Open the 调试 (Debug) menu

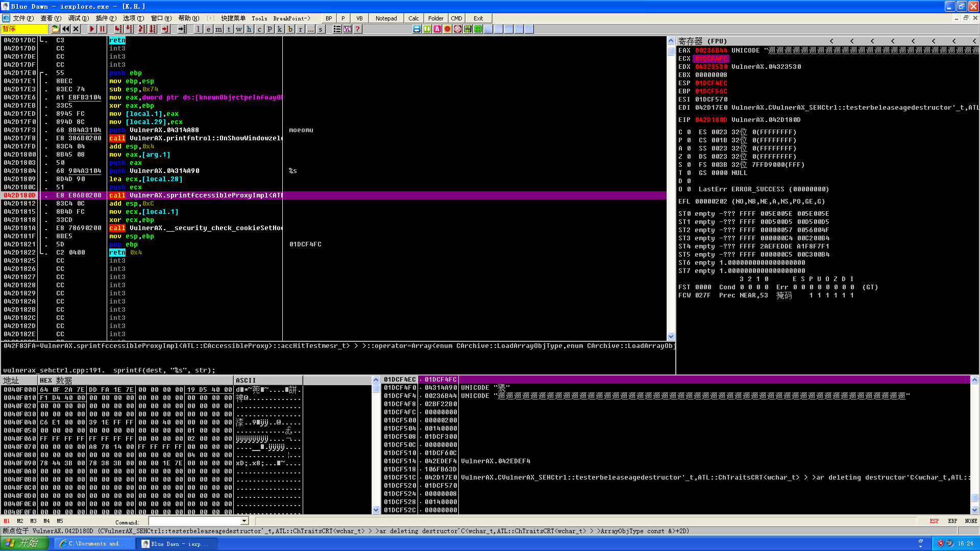pos(78,18)
